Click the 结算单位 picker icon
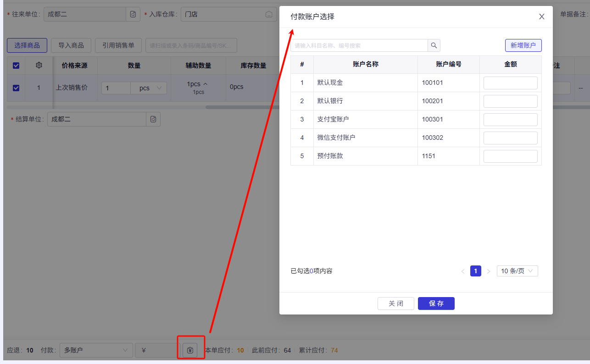The width and height of the screenshot is (590, 364). (x=153, y=119)
